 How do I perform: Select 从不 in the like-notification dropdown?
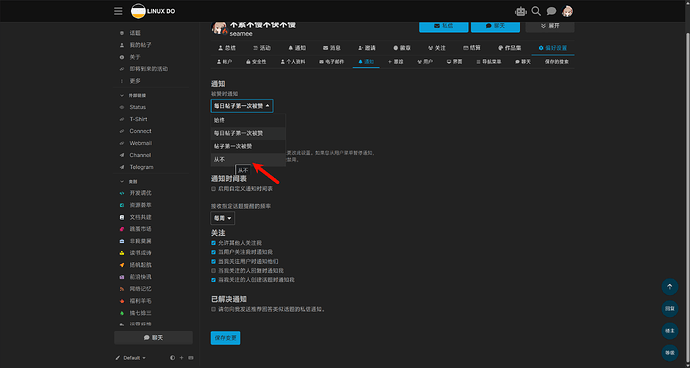(248, 159)
